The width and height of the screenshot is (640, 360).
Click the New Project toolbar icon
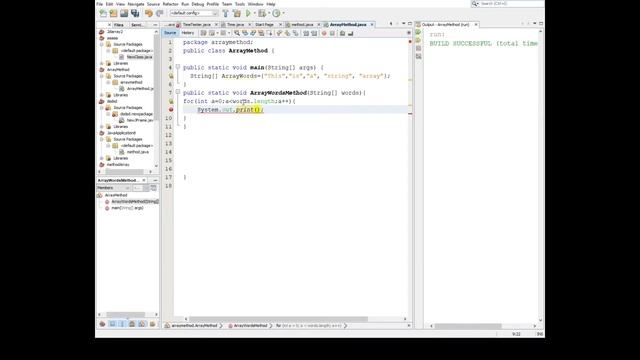113,13
